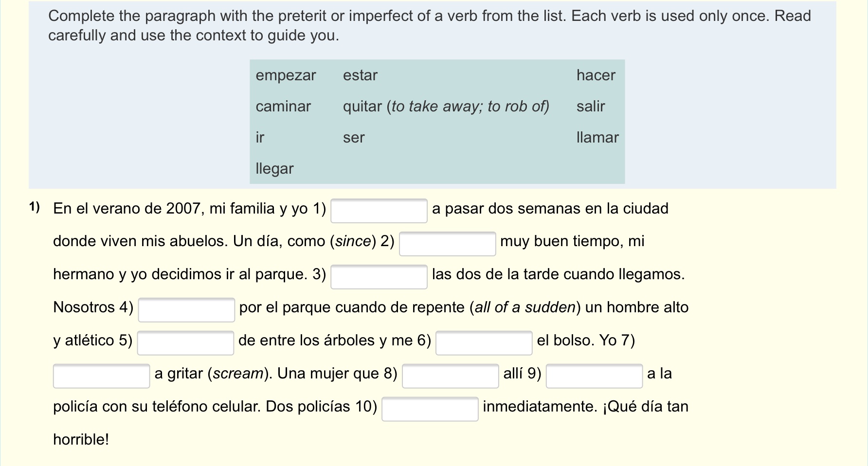Click blank 1 after "mi familia y yo"
This screenshot has height=466, width=868.
point(379,211)
